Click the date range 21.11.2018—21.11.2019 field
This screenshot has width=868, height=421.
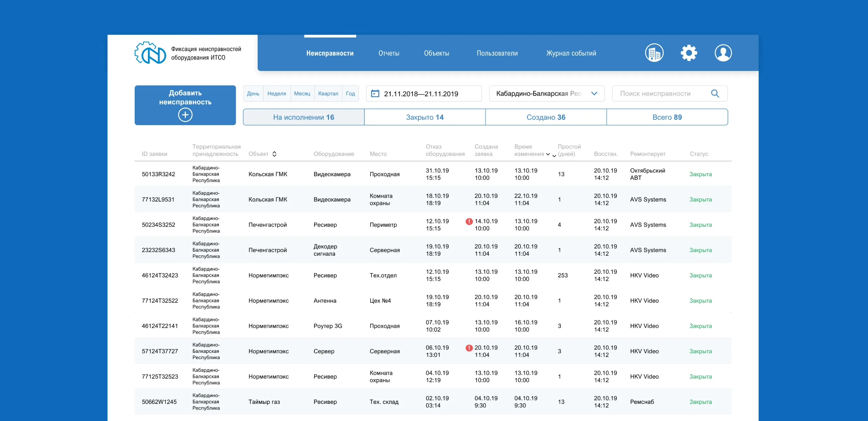click(424, 94)
